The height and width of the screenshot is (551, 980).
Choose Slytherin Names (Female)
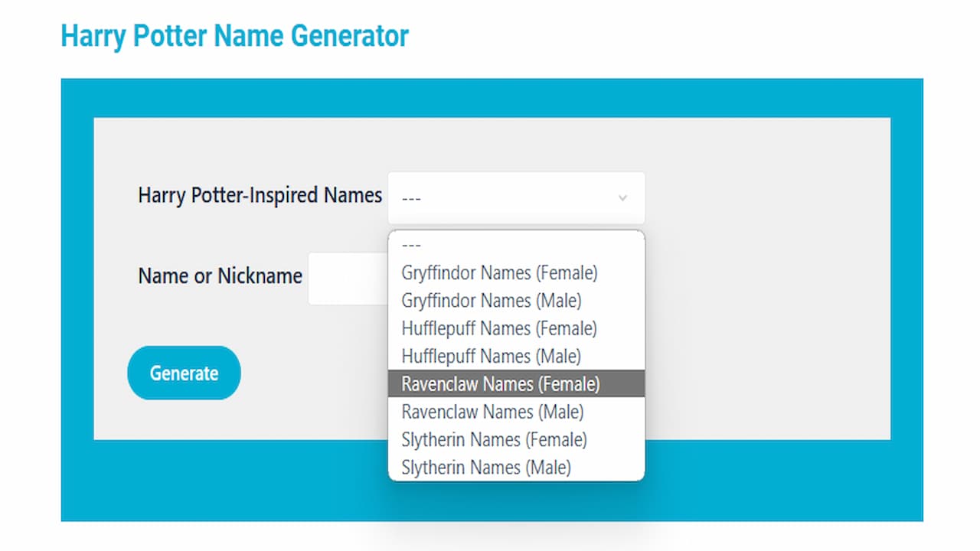pos(494,440)
